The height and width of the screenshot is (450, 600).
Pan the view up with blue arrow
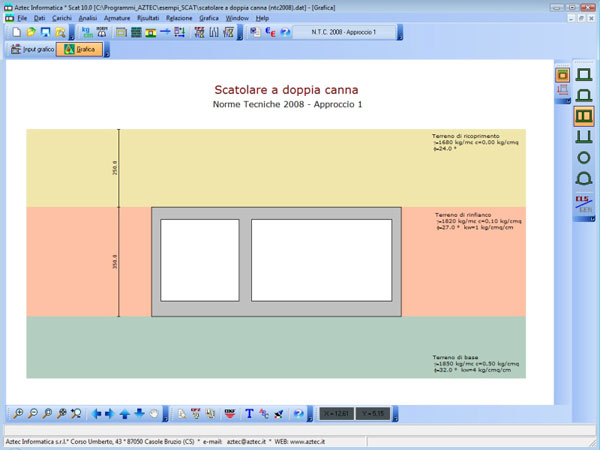coord(125,414)
